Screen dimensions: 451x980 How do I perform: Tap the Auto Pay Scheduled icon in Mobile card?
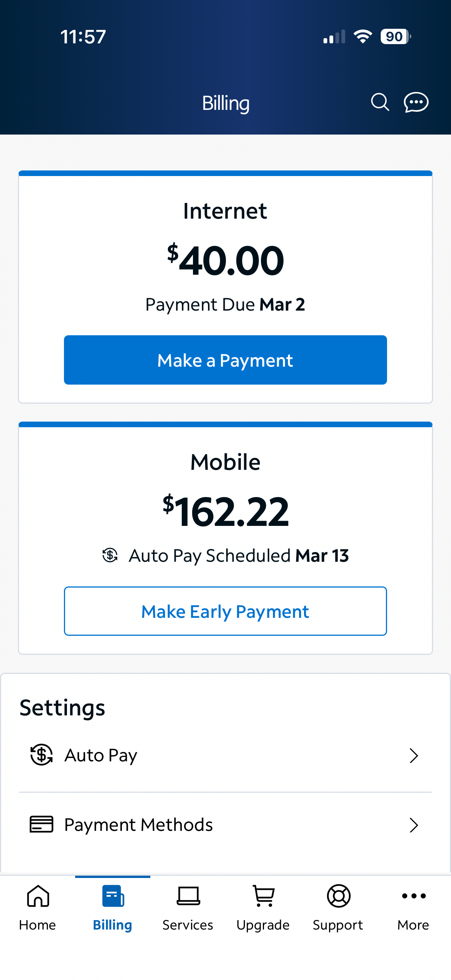[110, 555]
